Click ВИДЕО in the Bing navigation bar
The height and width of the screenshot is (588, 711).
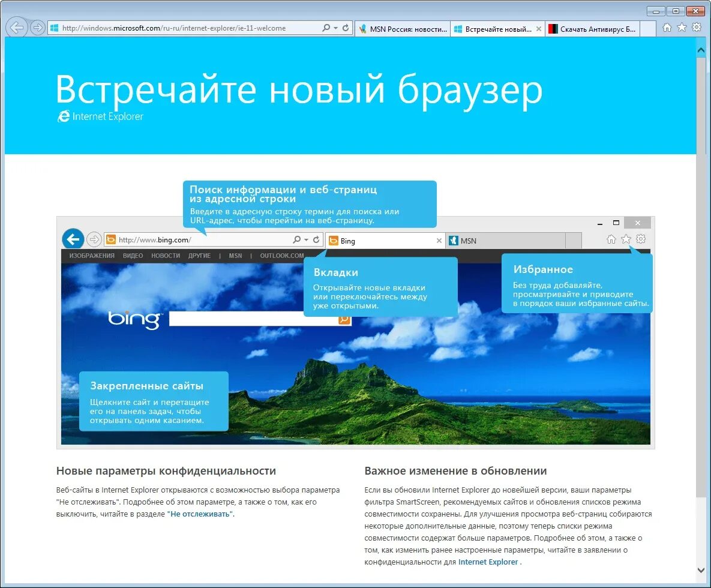coord(133,256)
